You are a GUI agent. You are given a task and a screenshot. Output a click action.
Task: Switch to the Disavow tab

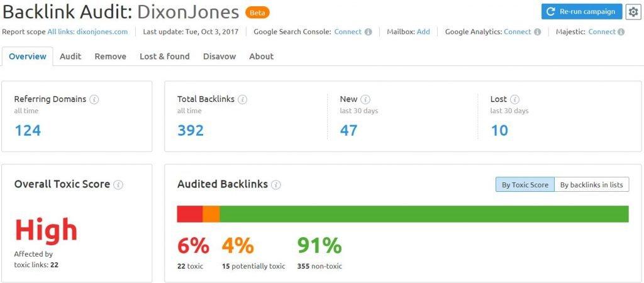point(219,56)
